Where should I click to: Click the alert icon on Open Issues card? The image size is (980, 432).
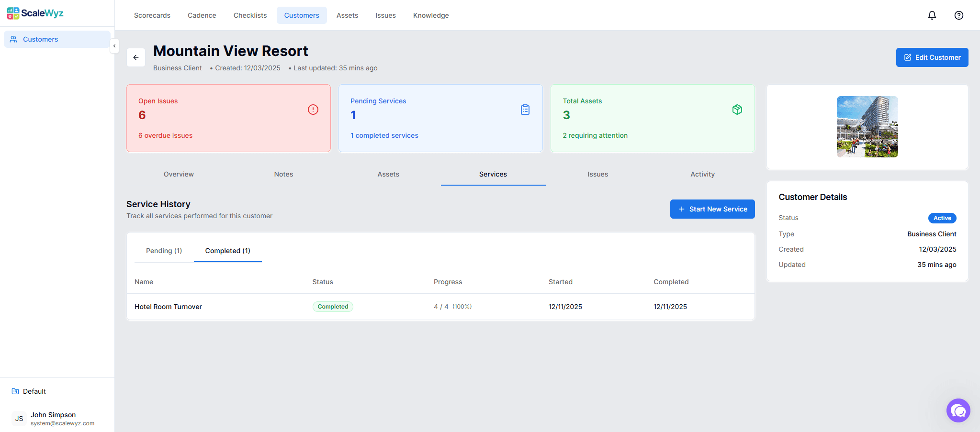tap(313, 110)
